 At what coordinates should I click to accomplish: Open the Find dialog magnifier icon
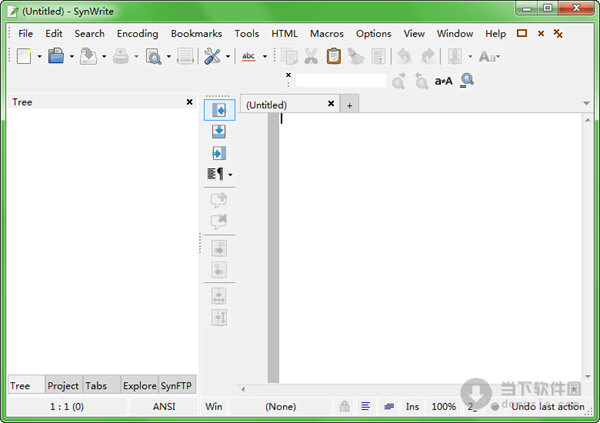coord(467,80)
